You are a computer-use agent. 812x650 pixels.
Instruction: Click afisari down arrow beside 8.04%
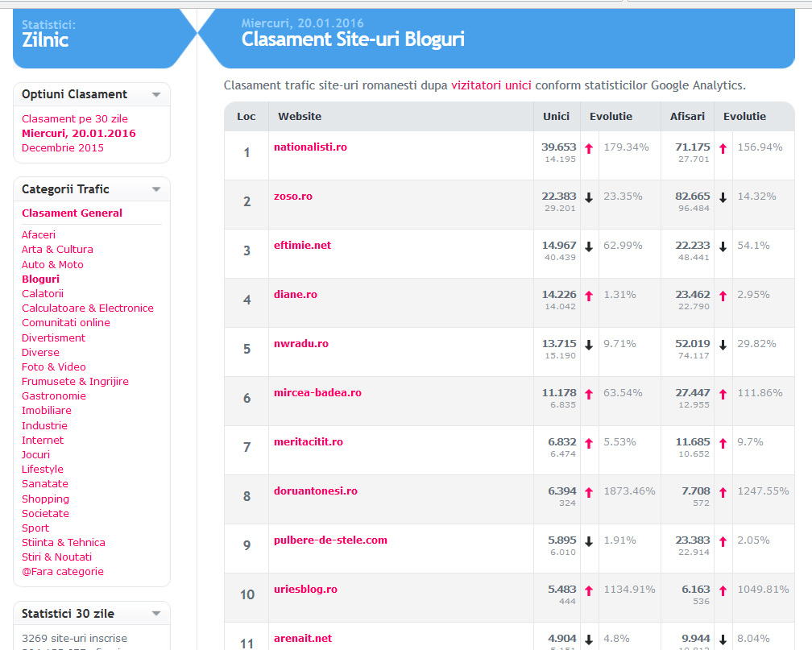723,640
